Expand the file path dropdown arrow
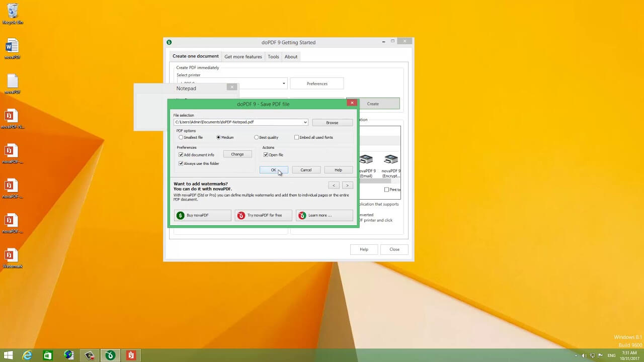The image size is (644, 362). (305, 122)
